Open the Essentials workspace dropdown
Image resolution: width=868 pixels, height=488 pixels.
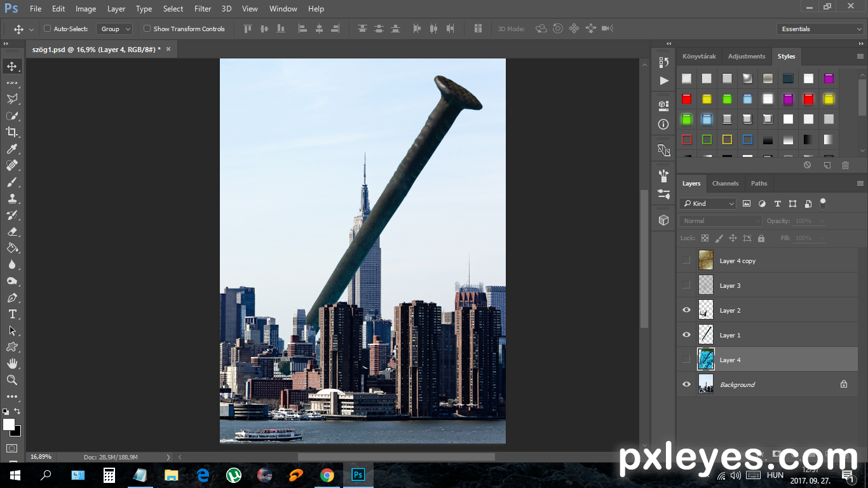(820, 29)
